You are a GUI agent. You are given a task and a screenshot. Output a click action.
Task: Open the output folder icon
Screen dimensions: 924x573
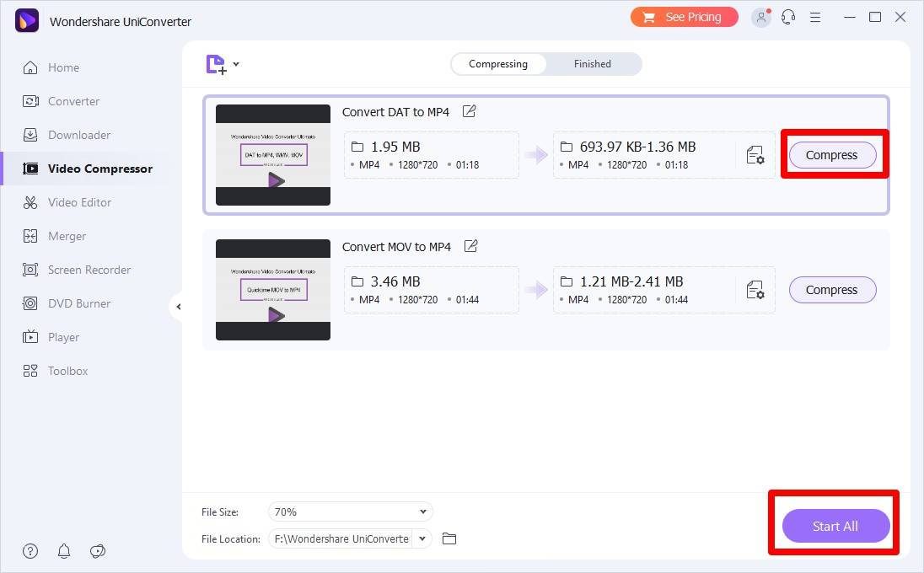click(x=449, y=538)
